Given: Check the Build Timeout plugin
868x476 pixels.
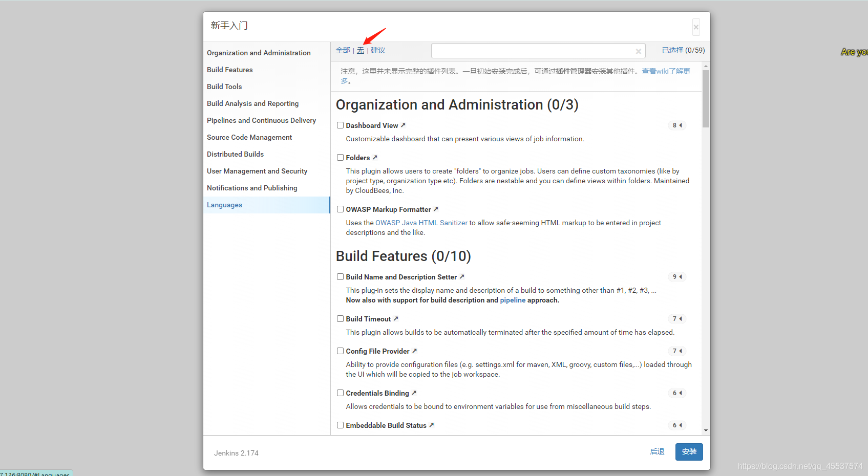Looking at the screenshot, I should point(340,318).
